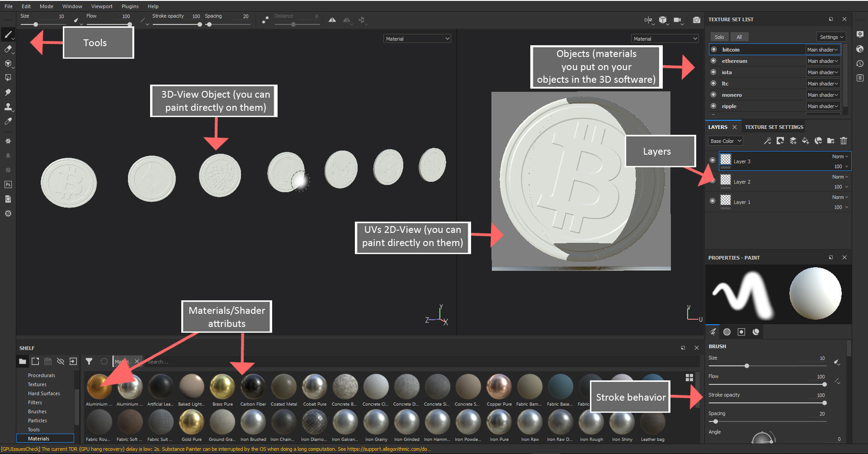Click the Add Layer icon
Screen dimensions: 868x454
click(793, 141)
